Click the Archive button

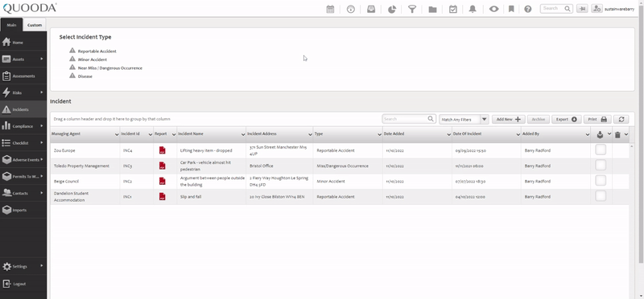[538, 119]
